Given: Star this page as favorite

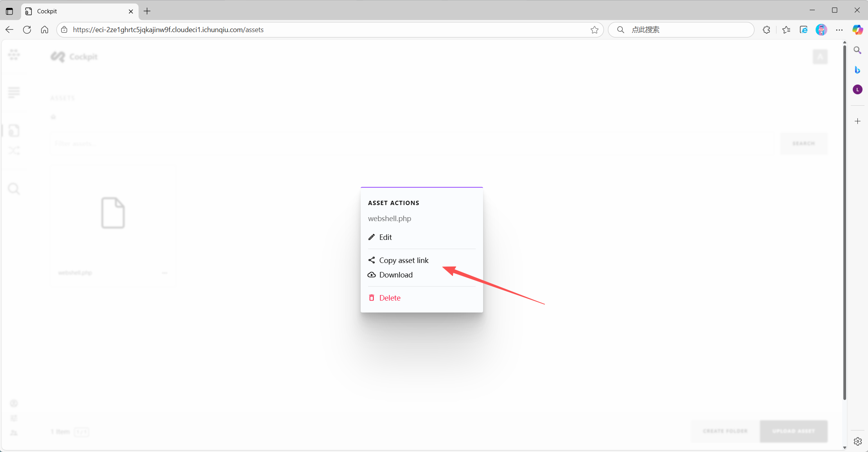Looking at the screenshot, I should click(x=594, y=30).
